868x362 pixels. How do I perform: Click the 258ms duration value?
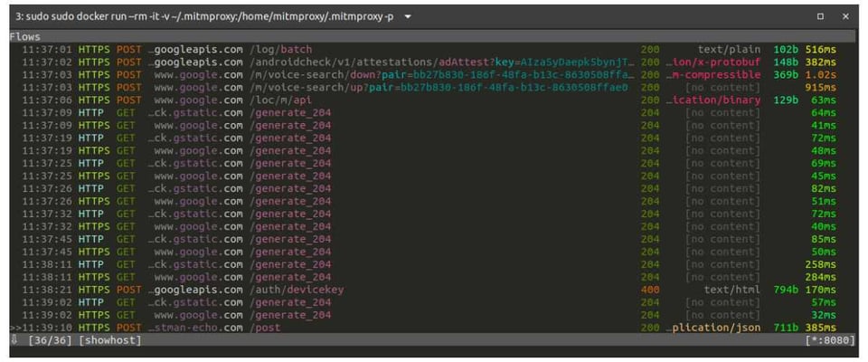point(820,264)
